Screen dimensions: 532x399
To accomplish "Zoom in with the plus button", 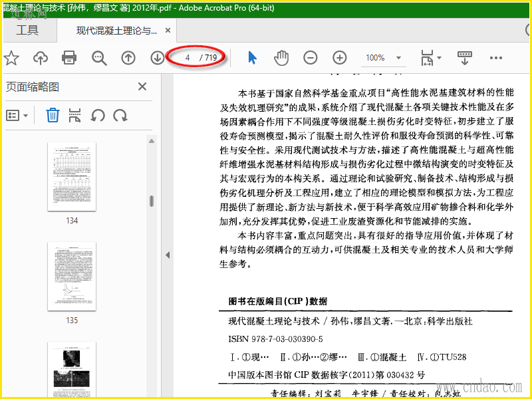I will pos(340,58).
